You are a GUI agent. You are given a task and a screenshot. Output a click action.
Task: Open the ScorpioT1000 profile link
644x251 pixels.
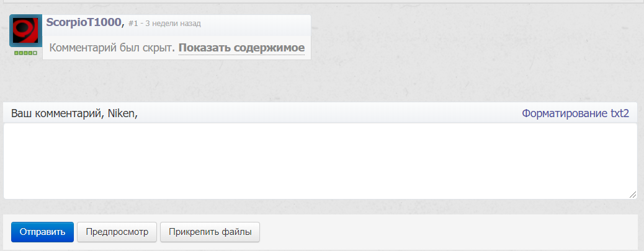point(83,23)
